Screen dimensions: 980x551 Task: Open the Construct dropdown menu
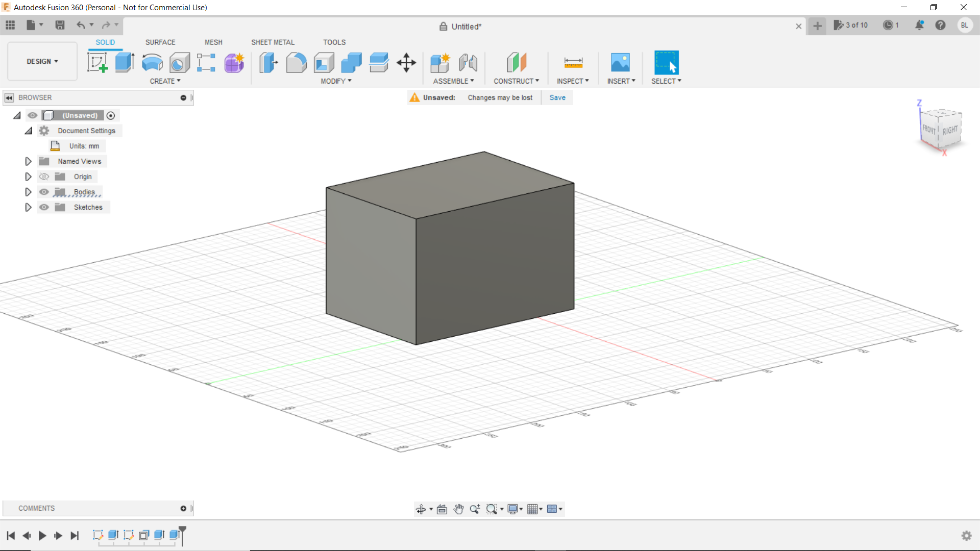[516, 81]
